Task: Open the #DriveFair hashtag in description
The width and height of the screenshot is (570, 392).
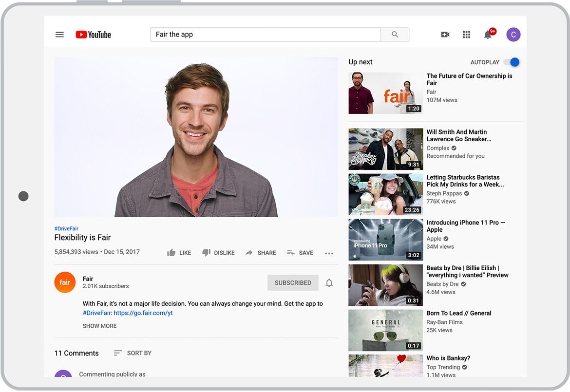Action: (x=96, y=313)
